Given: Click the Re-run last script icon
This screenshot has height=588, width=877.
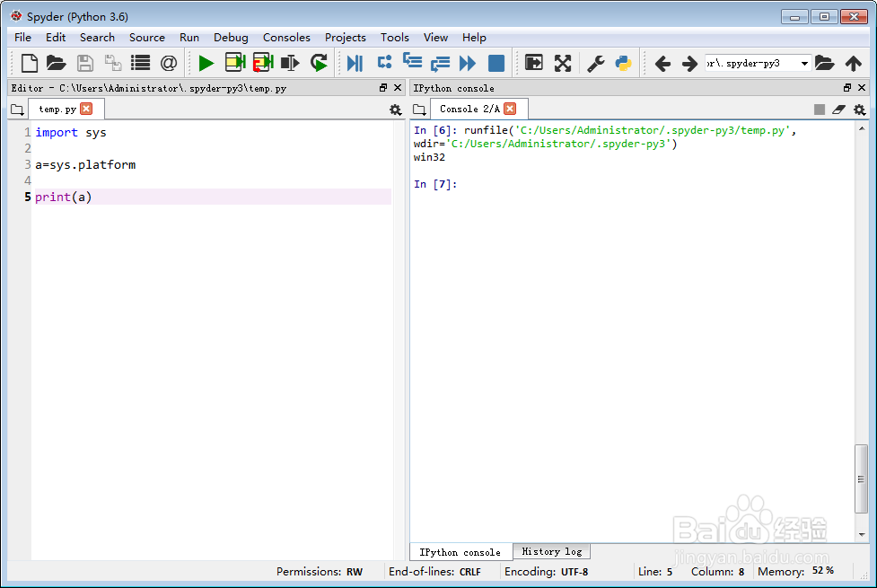Looking at the screenshot, I should pyautogui.click(x=319, y=63).
